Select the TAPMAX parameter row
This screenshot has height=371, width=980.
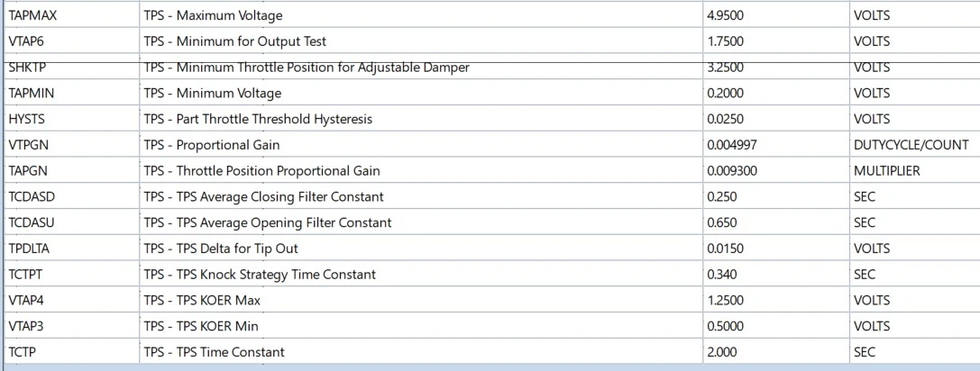[491, 15]
